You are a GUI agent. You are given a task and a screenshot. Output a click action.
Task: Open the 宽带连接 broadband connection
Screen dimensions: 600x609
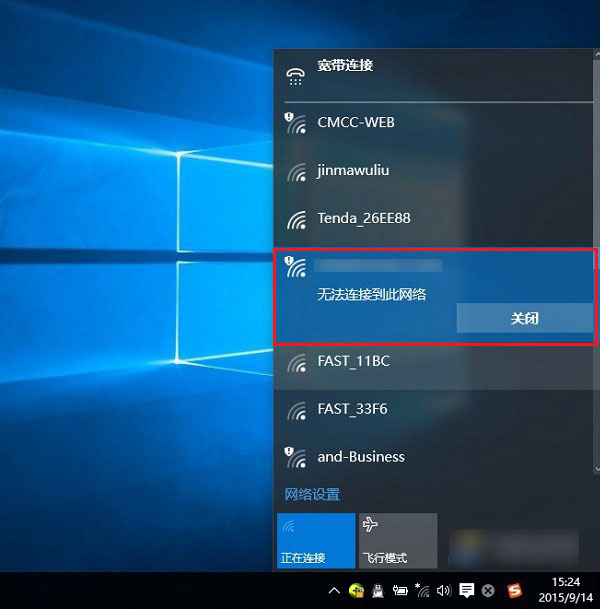[344, 66]
